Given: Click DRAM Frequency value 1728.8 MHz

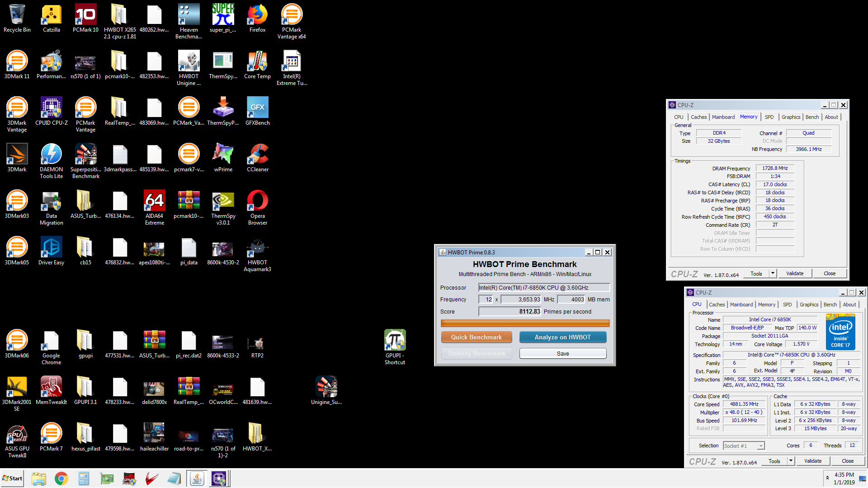Looking at the screenshot, I should click(x=774, y=168).
